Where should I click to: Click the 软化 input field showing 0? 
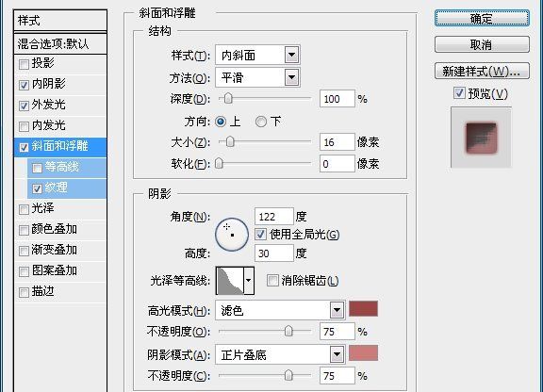coord(337,163)
